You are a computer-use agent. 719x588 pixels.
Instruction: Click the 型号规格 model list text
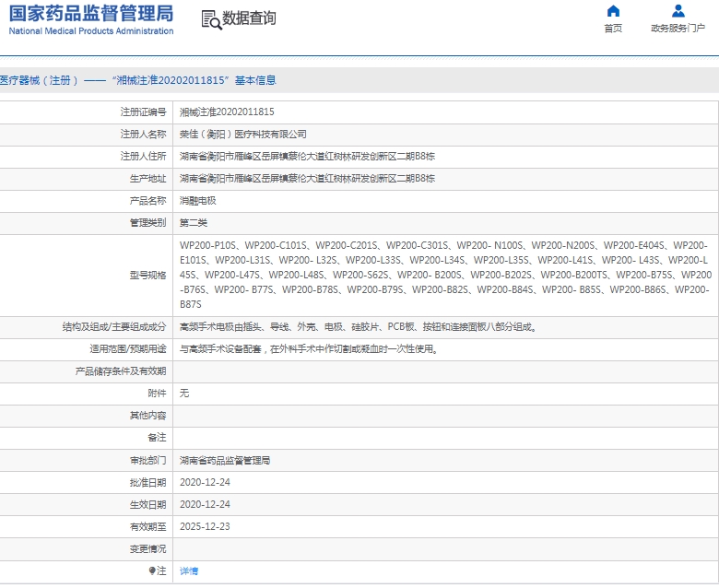(445, 275)
